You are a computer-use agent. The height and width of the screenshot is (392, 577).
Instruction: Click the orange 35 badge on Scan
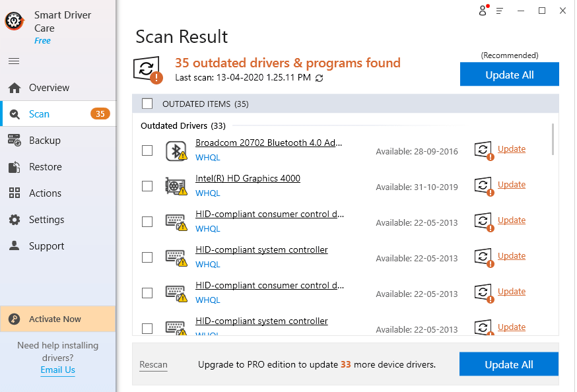(x=100, y=114)
